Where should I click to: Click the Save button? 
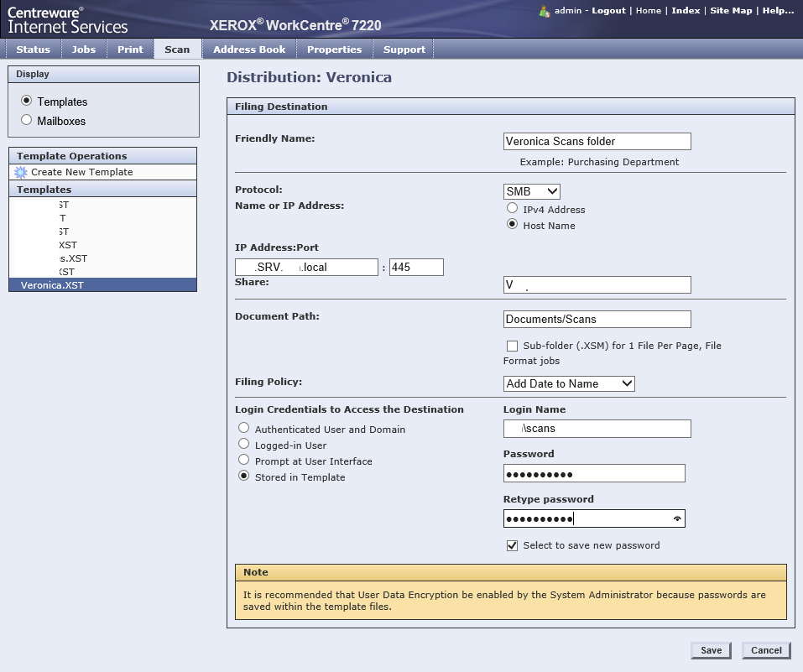[710, 650]
